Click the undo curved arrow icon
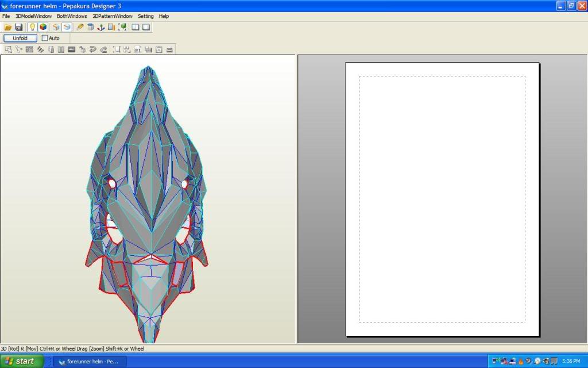 (x=92, y=49)
